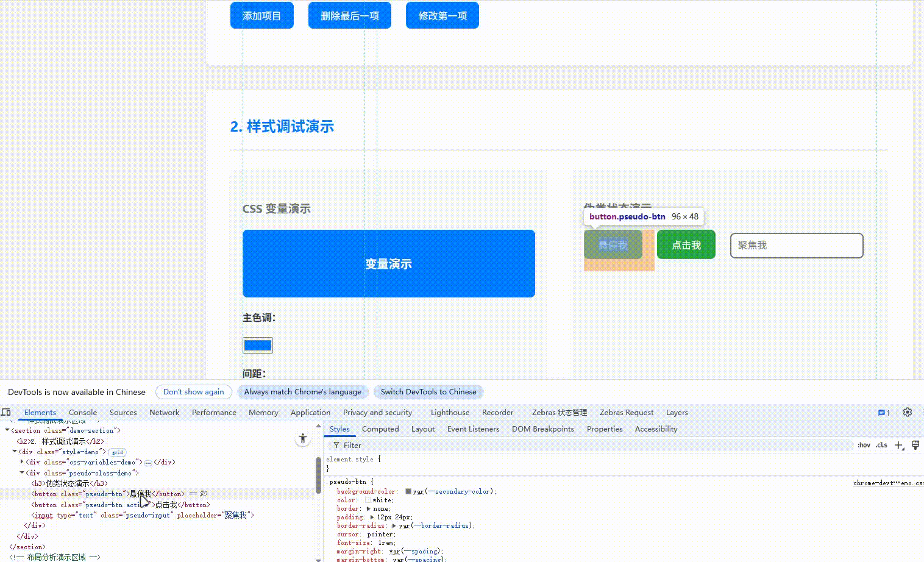
Task: Click the Don't show again button
Action: tap(193, 392)
